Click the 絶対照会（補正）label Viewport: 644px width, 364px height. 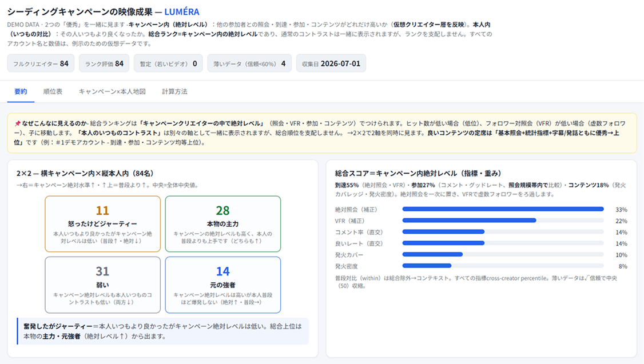(356, 210)
